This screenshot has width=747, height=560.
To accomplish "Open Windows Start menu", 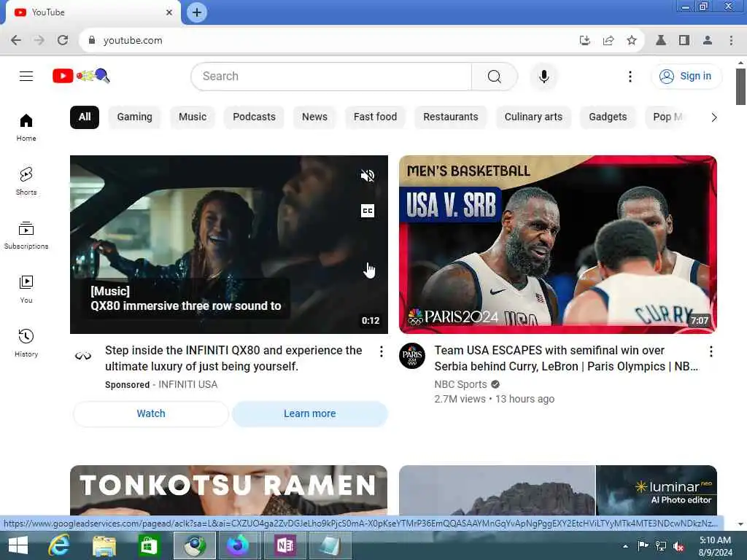I will pyautogui.click(x=18, y=545).
